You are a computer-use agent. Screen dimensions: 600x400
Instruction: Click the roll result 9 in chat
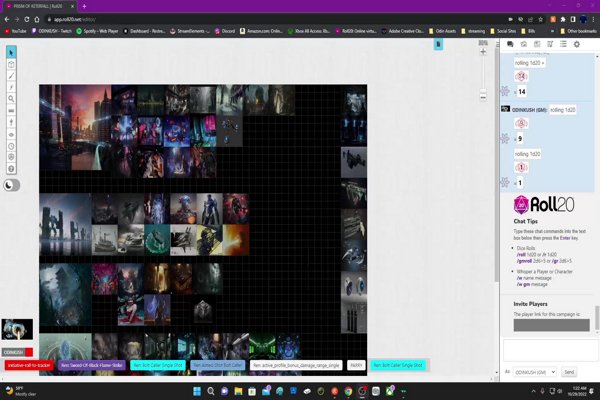(x=520, y=139)
